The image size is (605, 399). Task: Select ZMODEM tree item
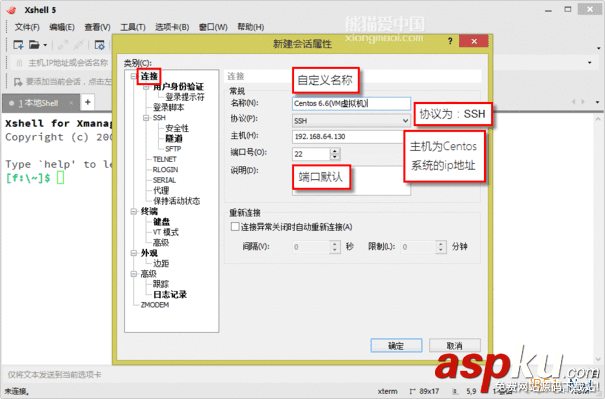155,305
